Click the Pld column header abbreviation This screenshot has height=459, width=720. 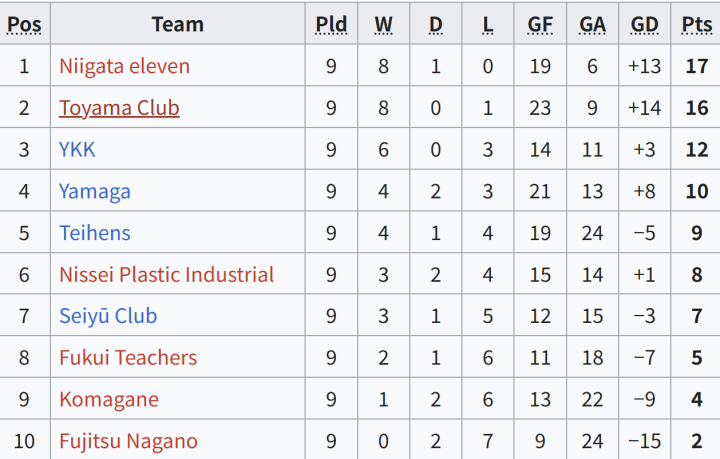pyautogui.click(x=331, y=24)
